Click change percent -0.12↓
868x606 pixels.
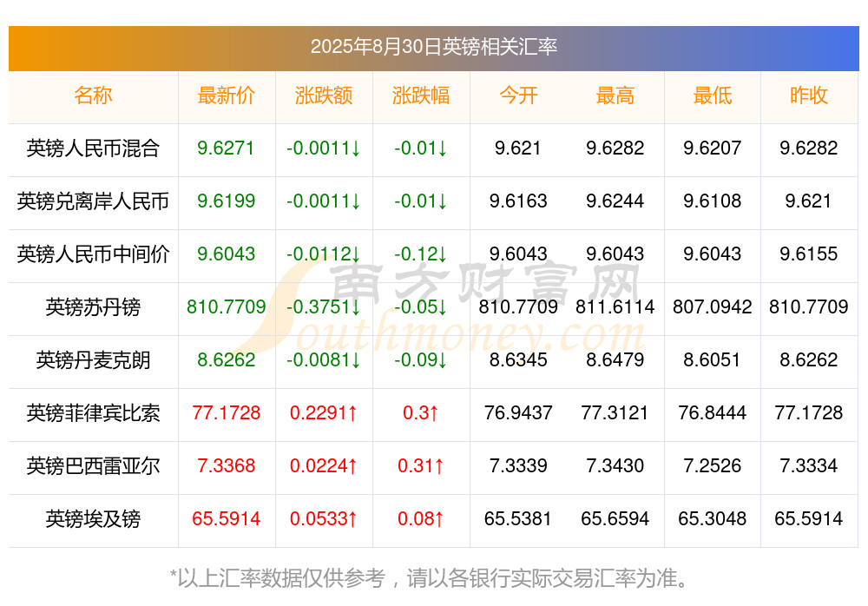(421, 254)
